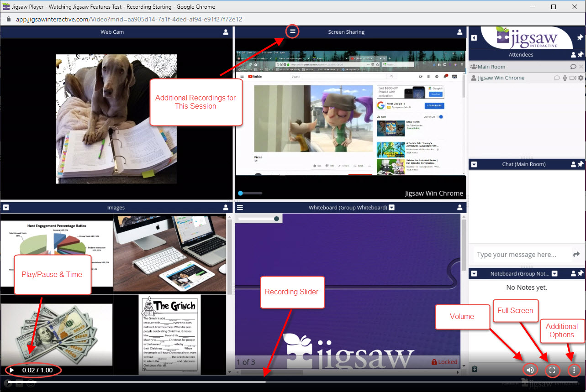
Task: Collapse the Chat (Main Room) panel
Action: 474,164
